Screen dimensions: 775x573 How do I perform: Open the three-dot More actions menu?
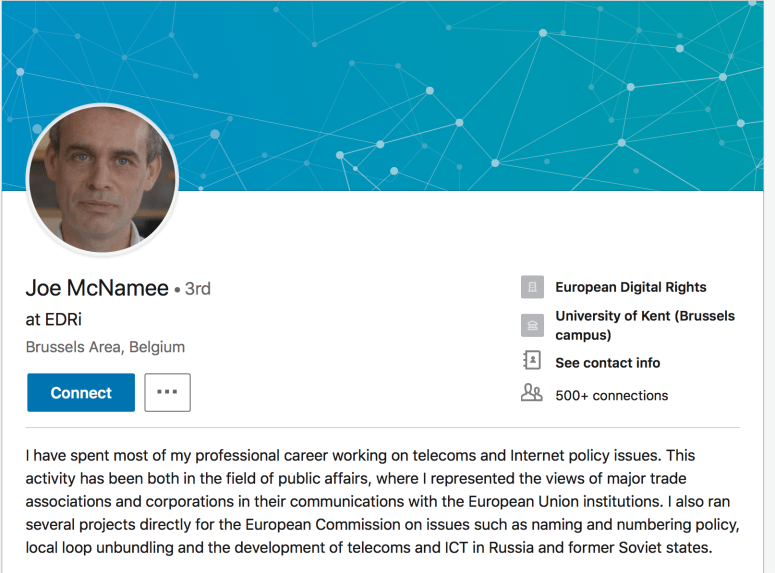[167, 393]
